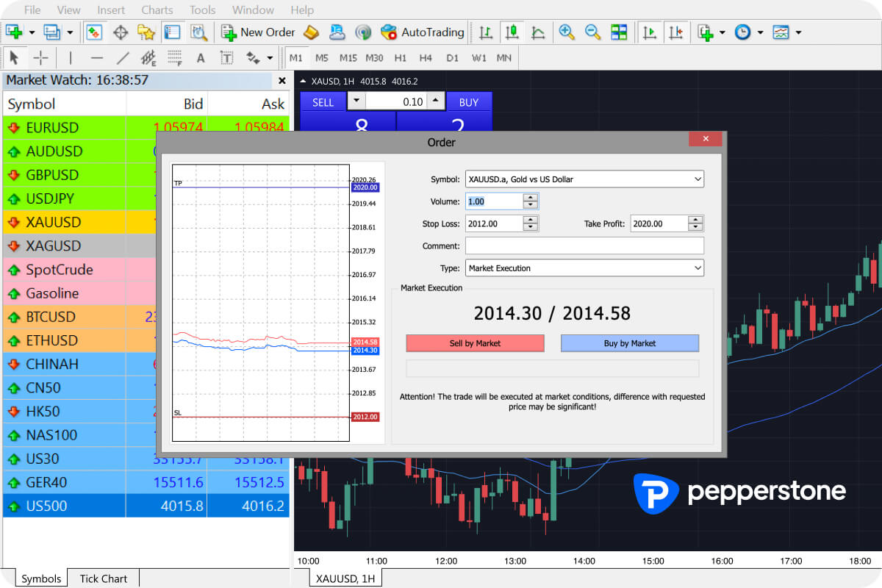This screenshot has width=882, height=588.
Task: Toggle the Market Watch window icon
Action: pos(93,32)
